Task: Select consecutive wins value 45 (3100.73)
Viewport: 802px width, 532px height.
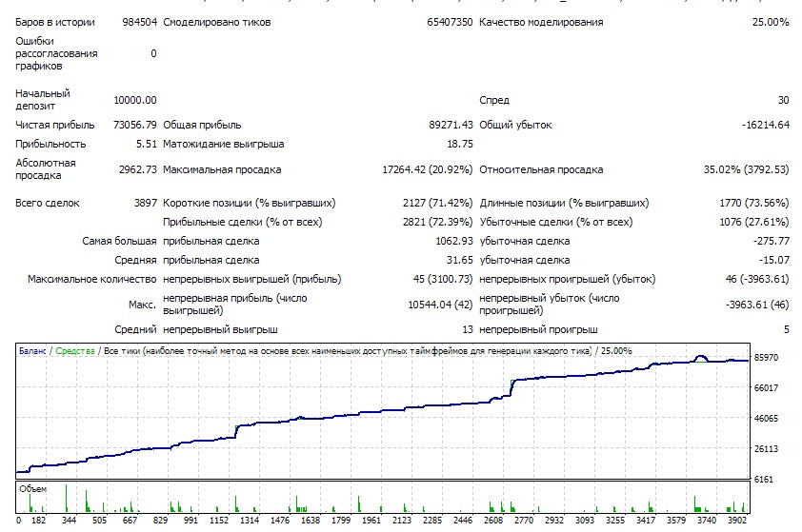Action: click(442, 279)
